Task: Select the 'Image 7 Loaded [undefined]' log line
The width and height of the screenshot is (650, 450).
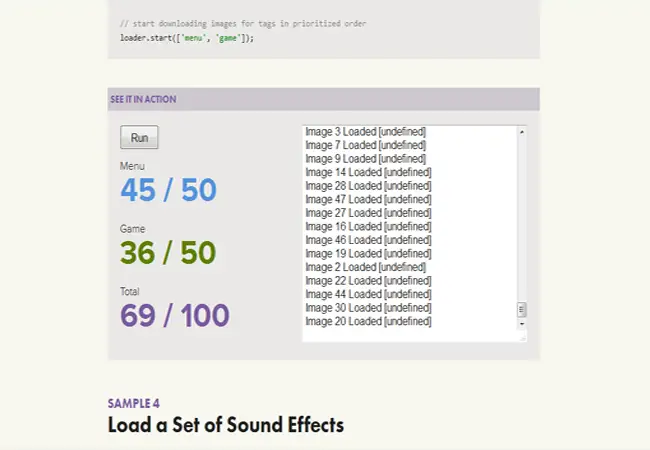Action: coord(366,145)
